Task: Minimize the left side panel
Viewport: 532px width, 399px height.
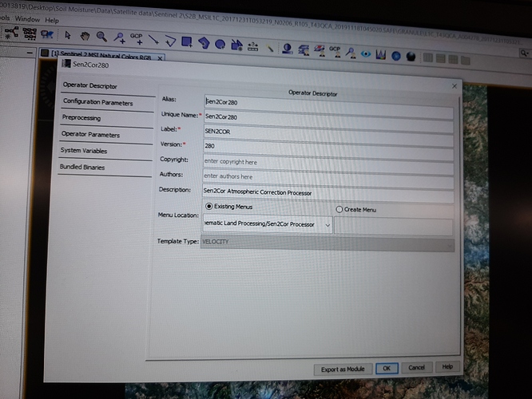Action: pyautogui.click(x=30, y=53)
